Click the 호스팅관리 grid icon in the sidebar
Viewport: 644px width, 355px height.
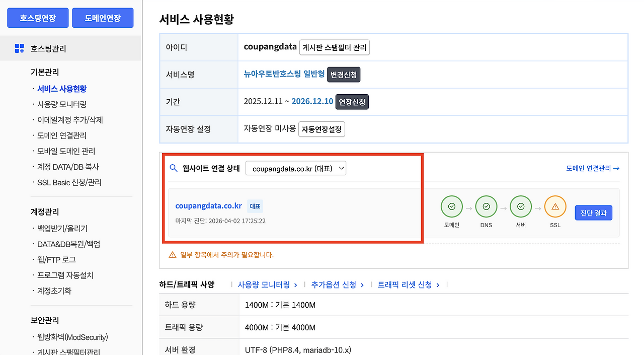click(x=19, y=48)
